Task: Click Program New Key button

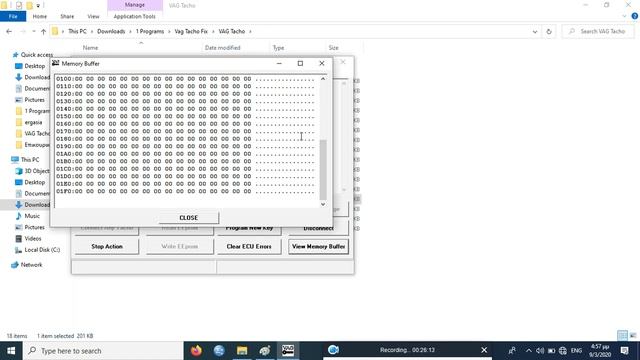Action: point(249,229)
